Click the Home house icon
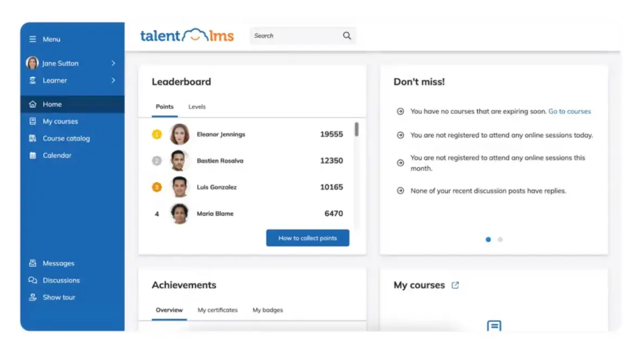The height and width of the screenshot is (350, 644). coord(32,104)
